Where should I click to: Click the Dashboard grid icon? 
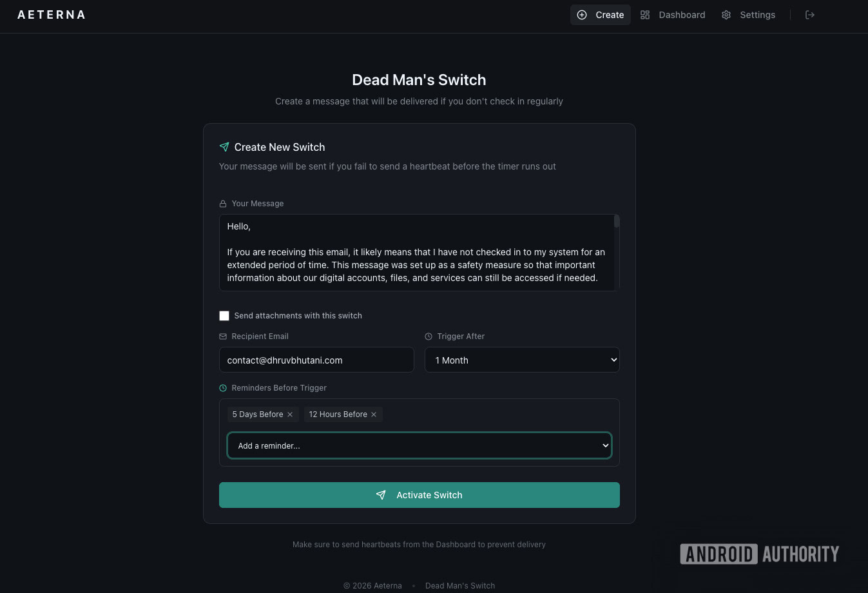[645, 15]
